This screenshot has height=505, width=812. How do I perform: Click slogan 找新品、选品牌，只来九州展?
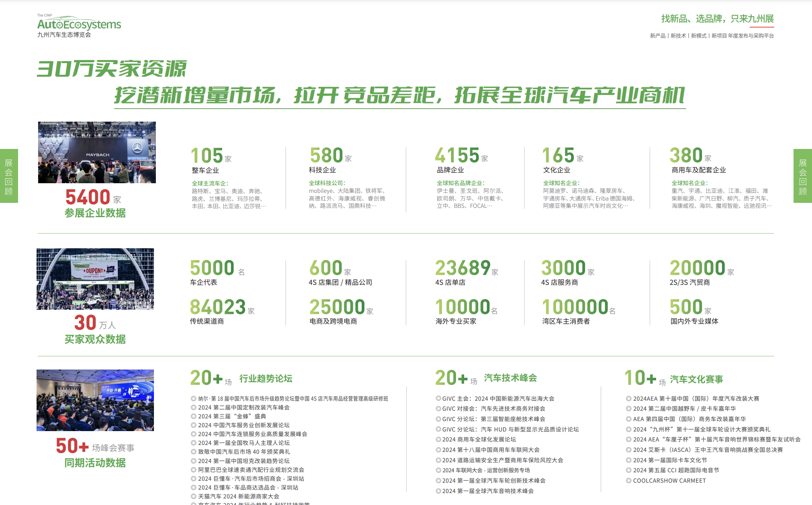(717, 18)
